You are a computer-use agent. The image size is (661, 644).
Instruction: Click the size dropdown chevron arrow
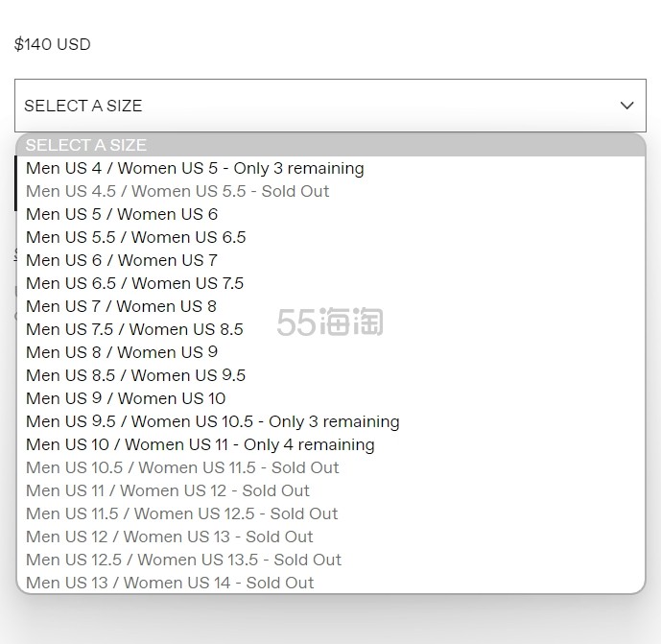(x=626, y=106)
